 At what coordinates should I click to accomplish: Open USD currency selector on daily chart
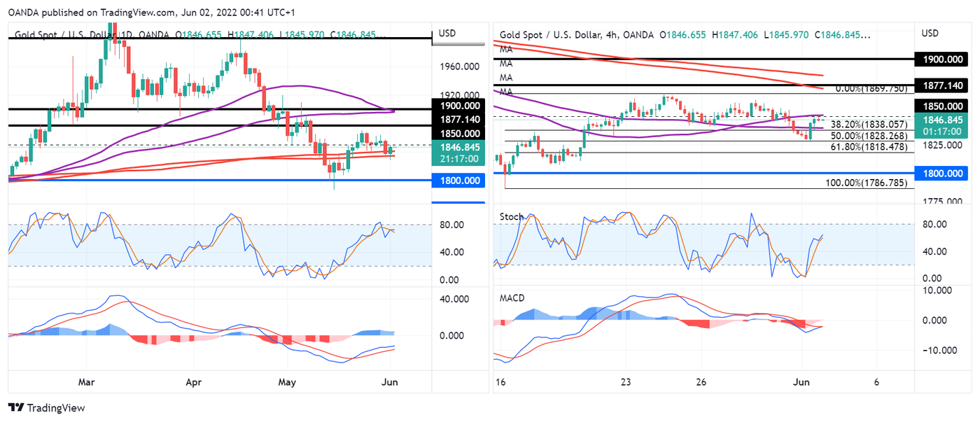click(447, 34)
